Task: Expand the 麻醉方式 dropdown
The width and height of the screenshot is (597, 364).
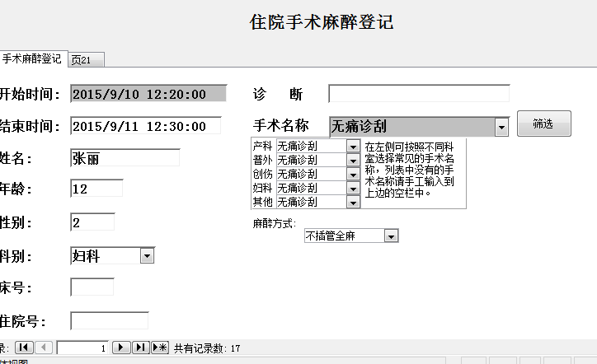Action: click(x=392, y=236)
